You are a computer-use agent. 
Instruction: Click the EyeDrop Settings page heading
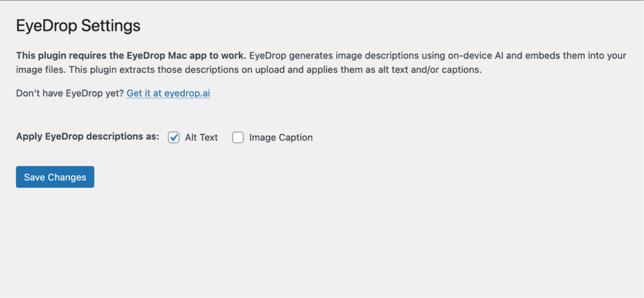coord(78,26)
